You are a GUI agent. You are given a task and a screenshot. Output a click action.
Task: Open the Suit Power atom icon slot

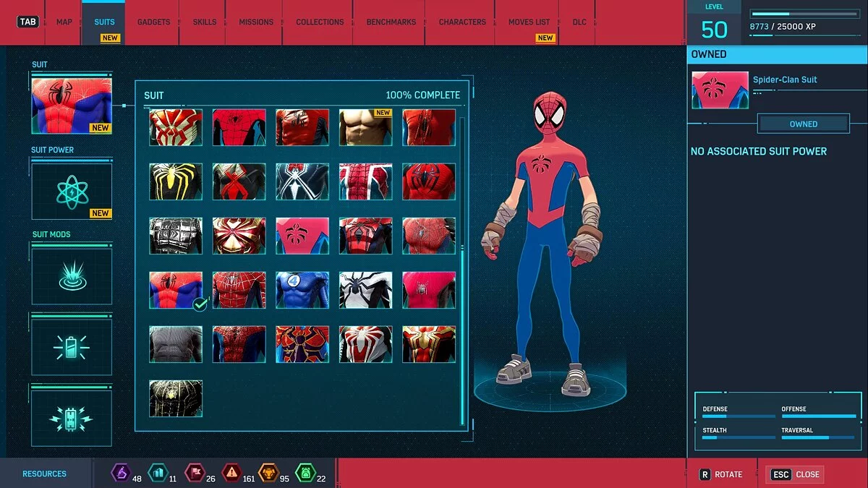pyautogui.click(x=72, y=191)
